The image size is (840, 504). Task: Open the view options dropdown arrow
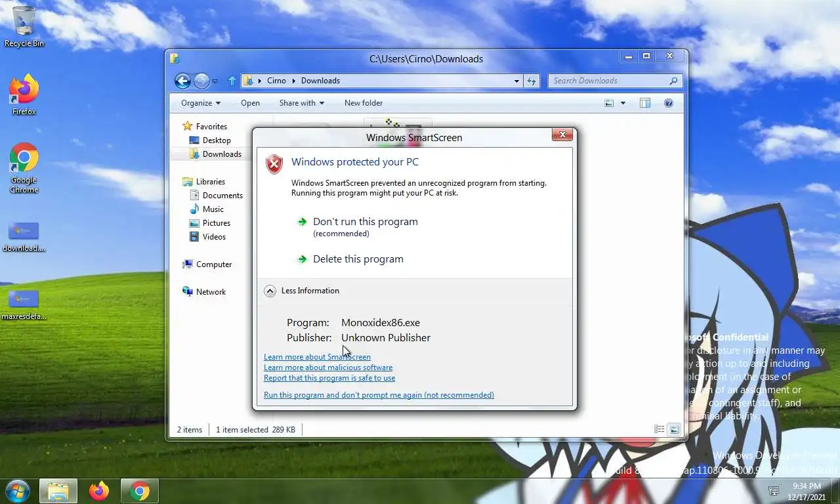tap(623, 103)
